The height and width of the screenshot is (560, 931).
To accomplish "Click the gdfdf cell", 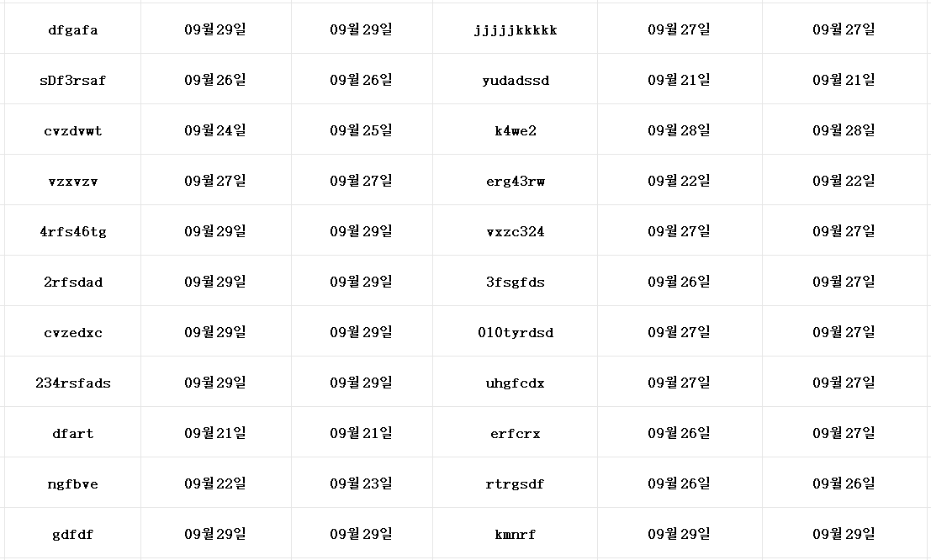I will [73, 535].
